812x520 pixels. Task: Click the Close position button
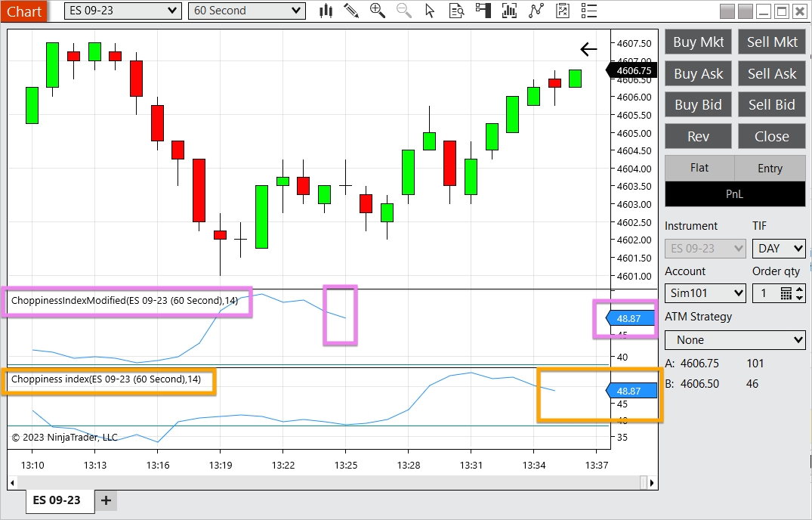772,136
